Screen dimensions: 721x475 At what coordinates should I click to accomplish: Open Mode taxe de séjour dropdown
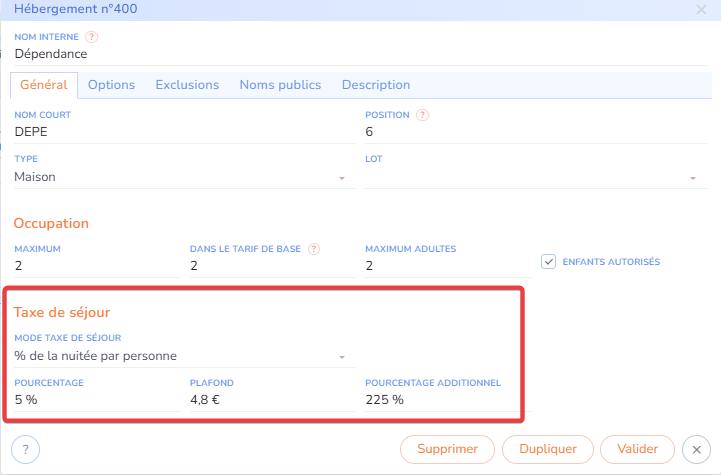[180, 355]
